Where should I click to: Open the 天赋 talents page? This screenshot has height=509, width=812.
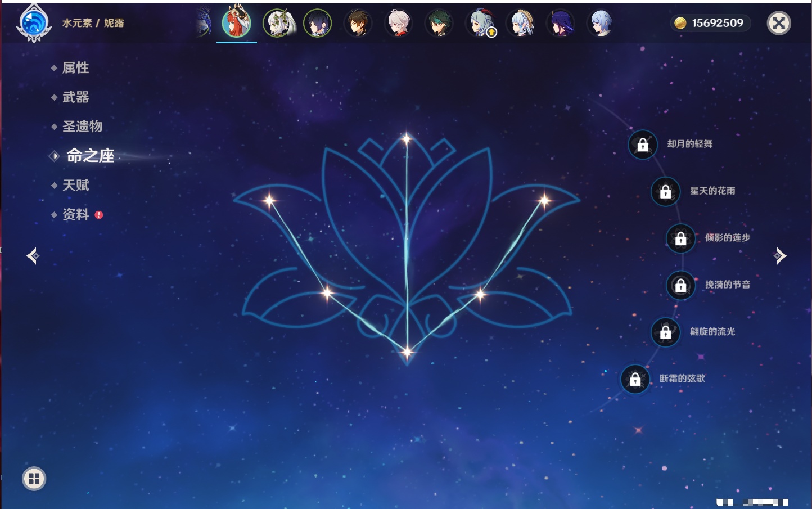pos(75,185)
